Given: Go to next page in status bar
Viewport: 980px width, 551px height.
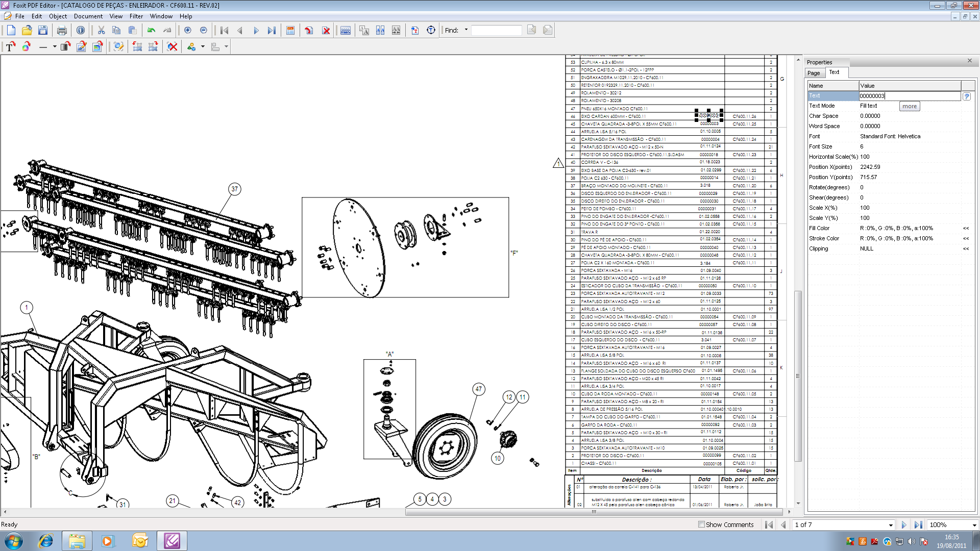Looking at the screenshot, I should [x=904, y=524].
